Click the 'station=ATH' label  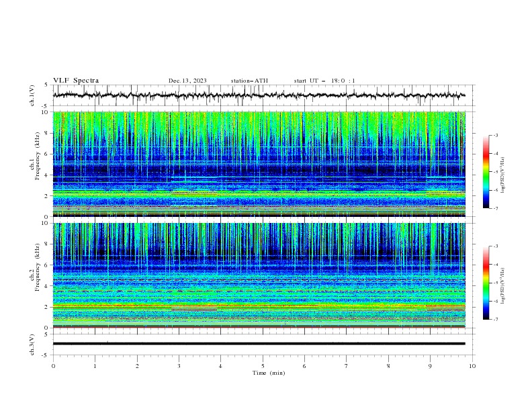coord(249,81)
